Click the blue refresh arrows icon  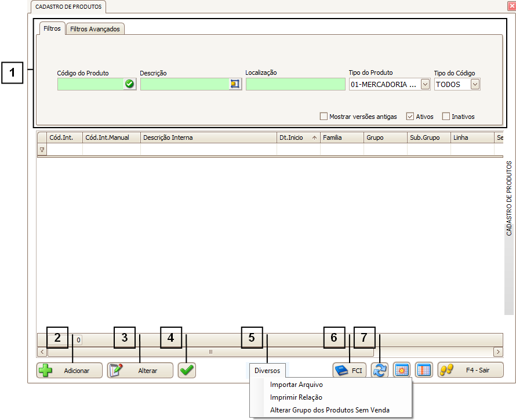pyautogui.click(x=379, y=370)
